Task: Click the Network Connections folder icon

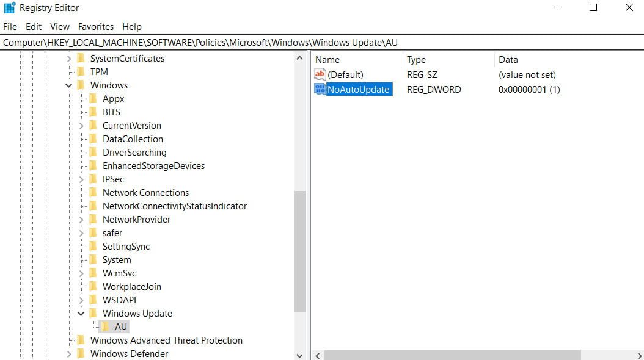Action: [x=93, y=193]
